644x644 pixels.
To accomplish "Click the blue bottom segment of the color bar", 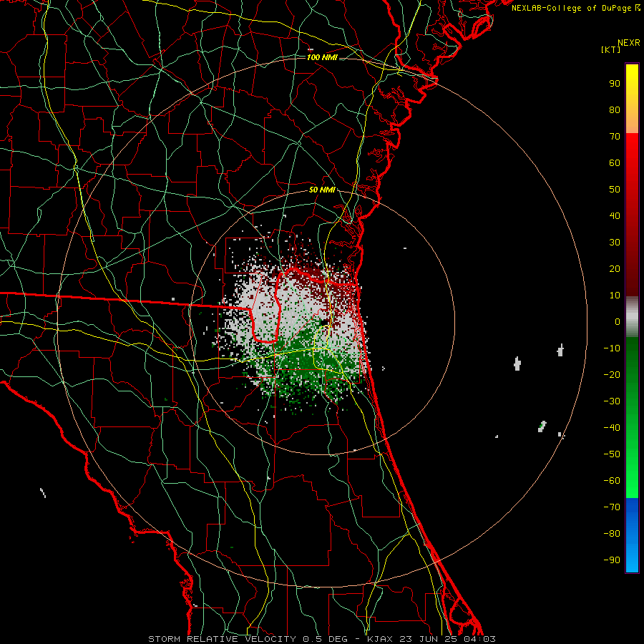I will 632,535.
